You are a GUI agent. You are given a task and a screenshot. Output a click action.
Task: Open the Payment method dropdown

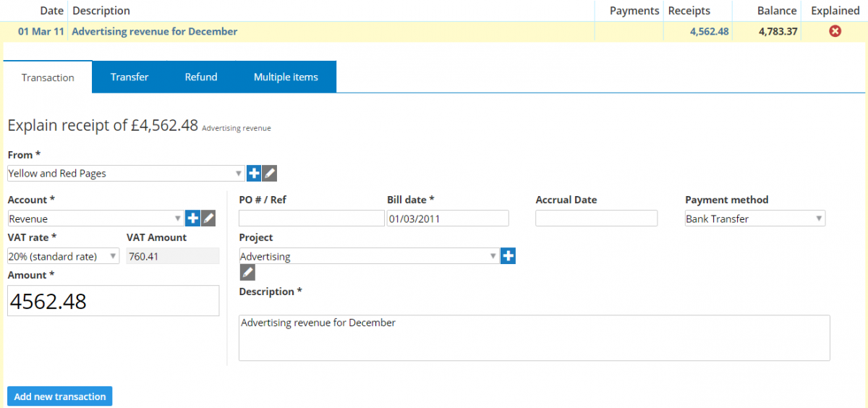coord(755,218)
